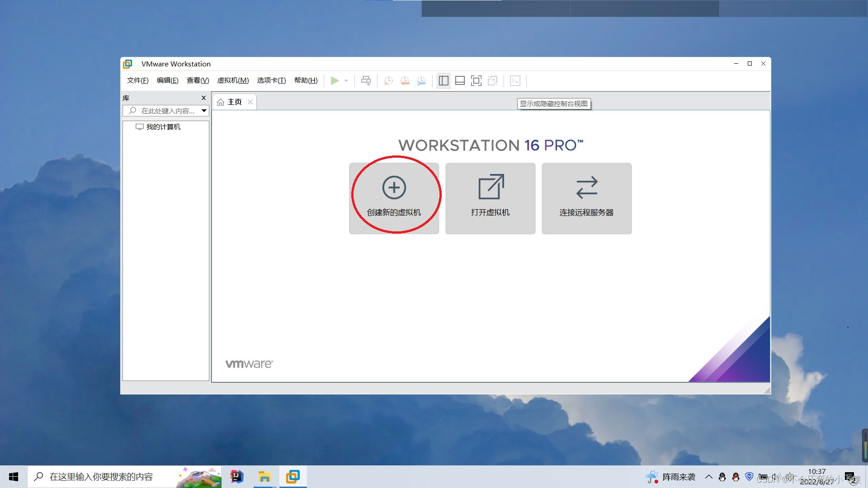
Task: Click the send Ctrl+Alt+Del toolbar icon
Action: click(x=366, y=81)
